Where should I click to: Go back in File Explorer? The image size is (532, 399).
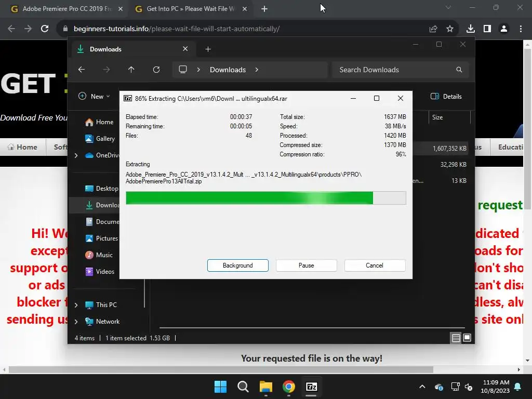coord(82,70)
